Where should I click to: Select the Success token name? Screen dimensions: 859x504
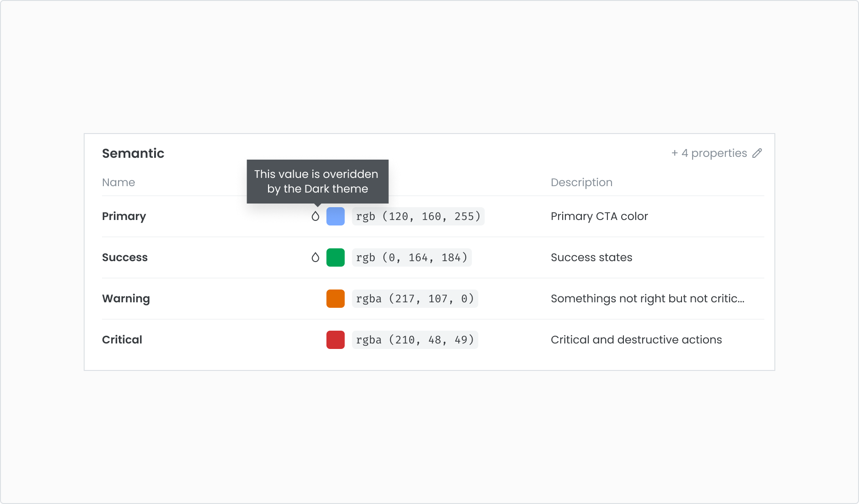(125, 257)
